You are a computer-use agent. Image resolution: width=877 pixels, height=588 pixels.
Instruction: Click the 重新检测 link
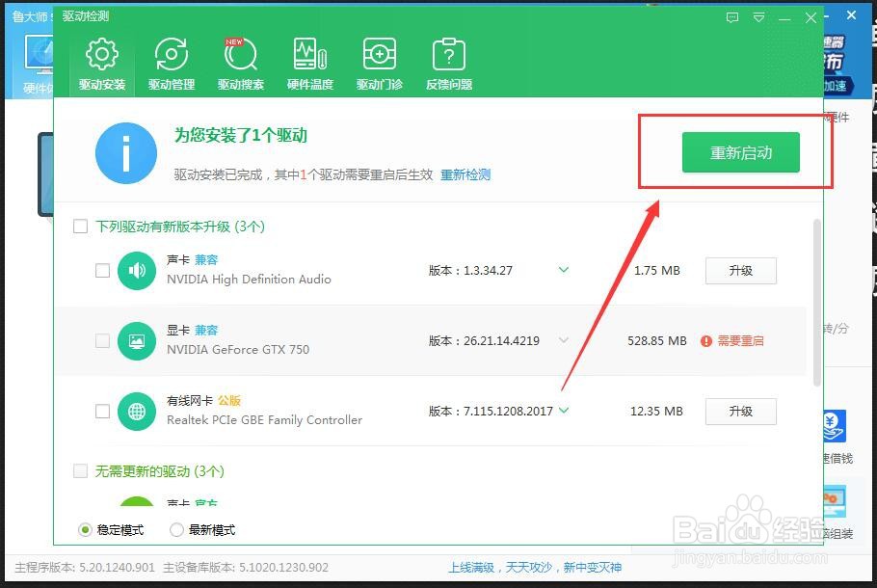(465, 174)
